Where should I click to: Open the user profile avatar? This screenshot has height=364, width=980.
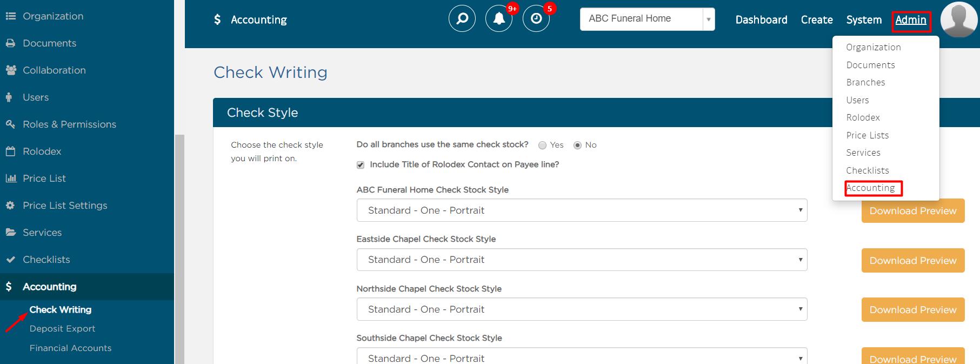(x=959, y=19)
